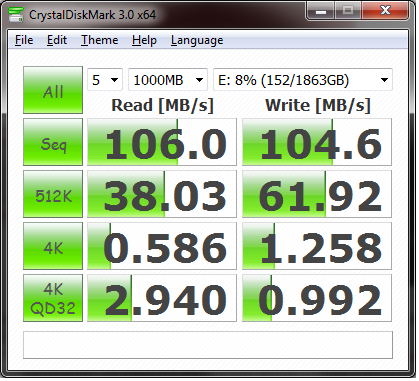
Task: Start the 512K benchmark test
Action: (53, 194)
